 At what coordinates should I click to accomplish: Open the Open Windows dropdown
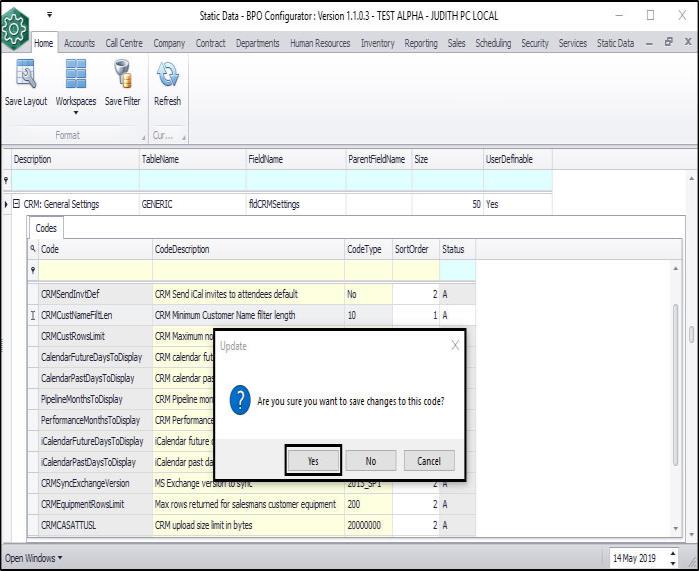pyautogui.click(x=33, y=558)
